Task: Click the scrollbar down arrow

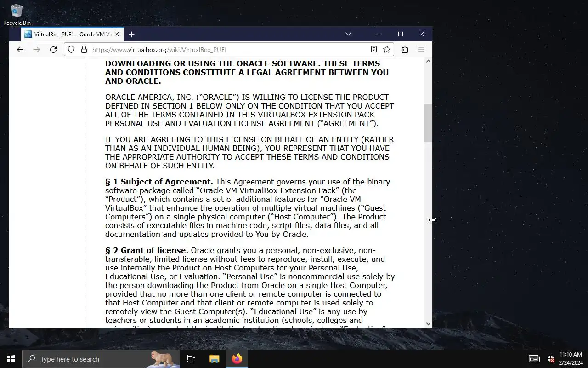Action: click(428, 324)
